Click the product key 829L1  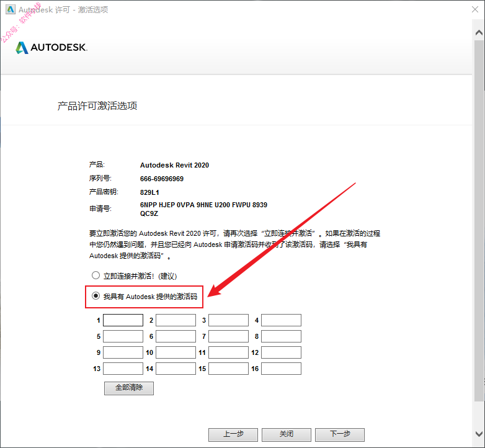[149, 192]
